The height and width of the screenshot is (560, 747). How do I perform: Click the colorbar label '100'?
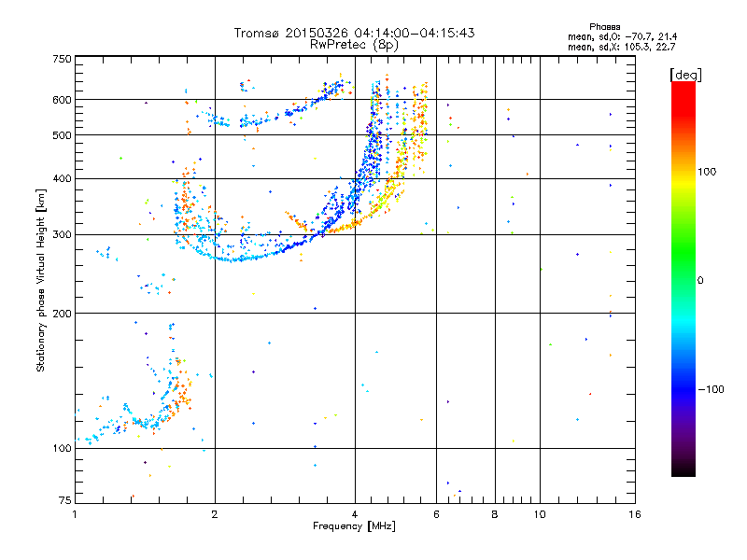coord(707,172)
